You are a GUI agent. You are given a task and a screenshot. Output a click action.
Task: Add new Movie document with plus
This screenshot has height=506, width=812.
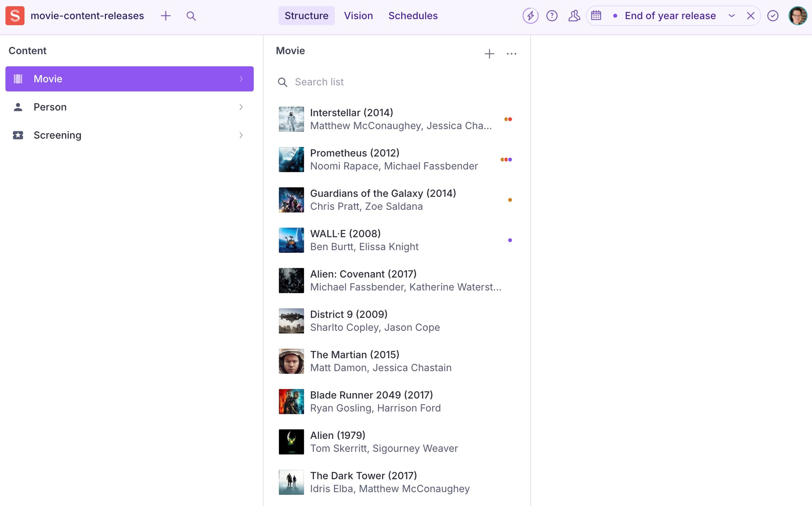click(x=489, y=54)
